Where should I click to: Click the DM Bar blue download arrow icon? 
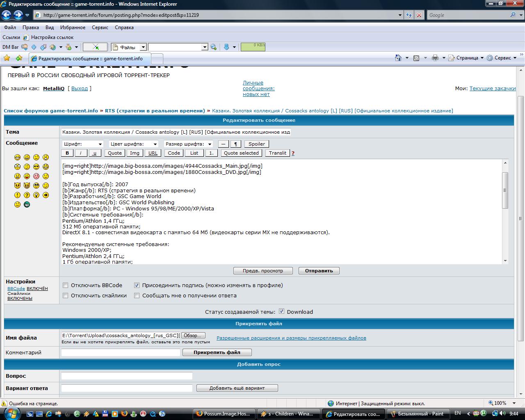[226, 47]
